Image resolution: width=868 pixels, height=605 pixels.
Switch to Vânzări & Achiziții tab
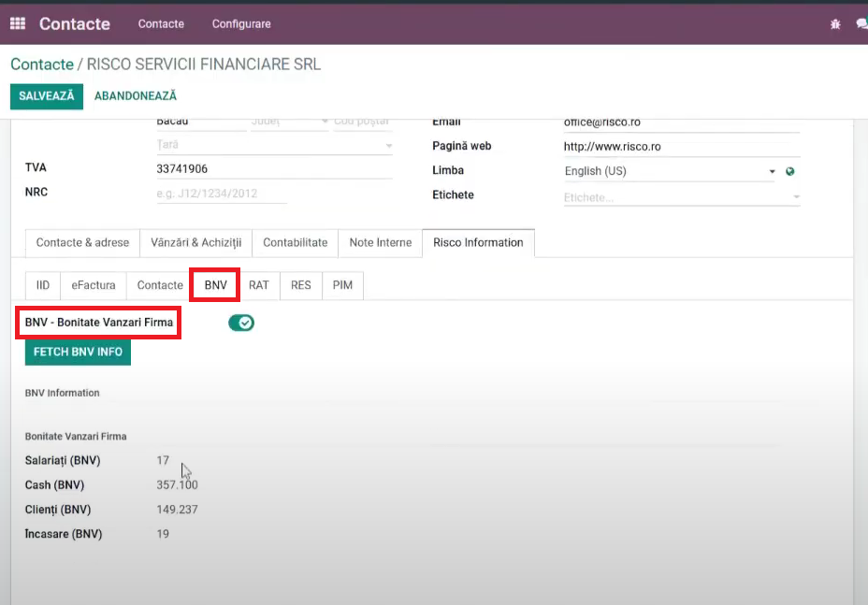[x=196, y=242]
